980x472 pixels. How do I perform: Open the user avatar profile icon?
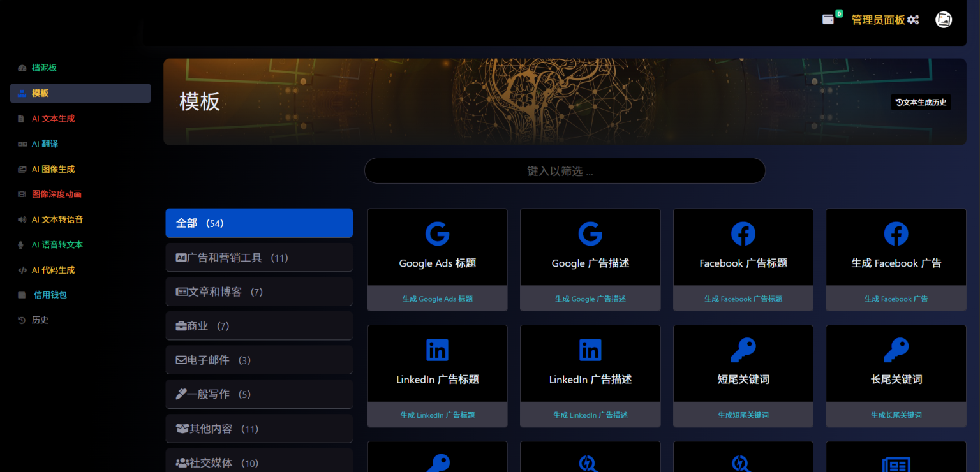click(943, 20)
